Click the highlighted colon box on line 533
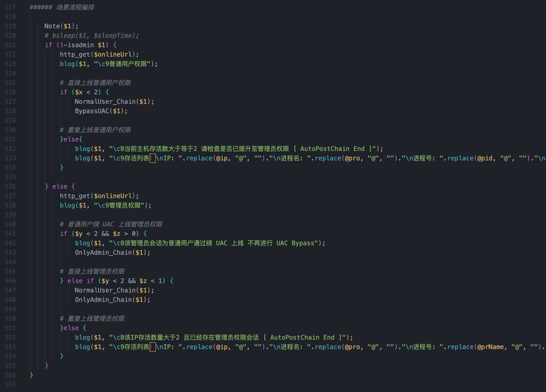The height and width of the screenshot is (392, 546). tap(152, 158)
